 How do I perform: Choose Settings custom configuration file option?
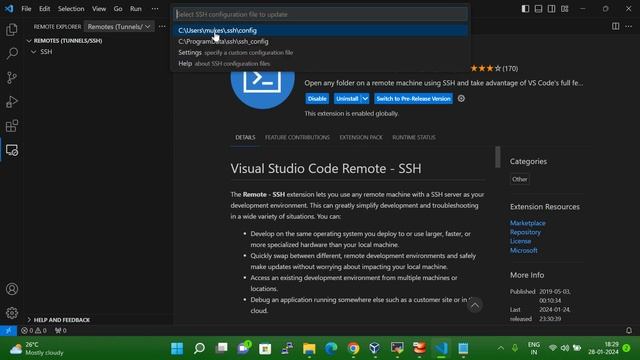click(x=320, y=52)
